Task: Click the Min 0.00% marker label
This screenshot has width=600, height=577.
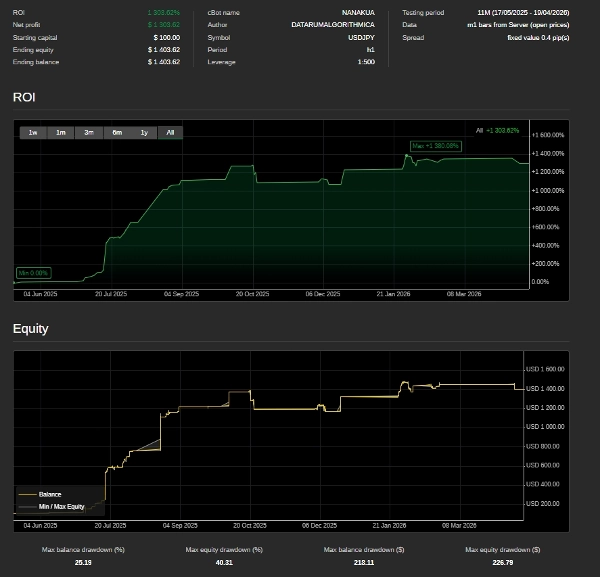Action: [33, 272]
